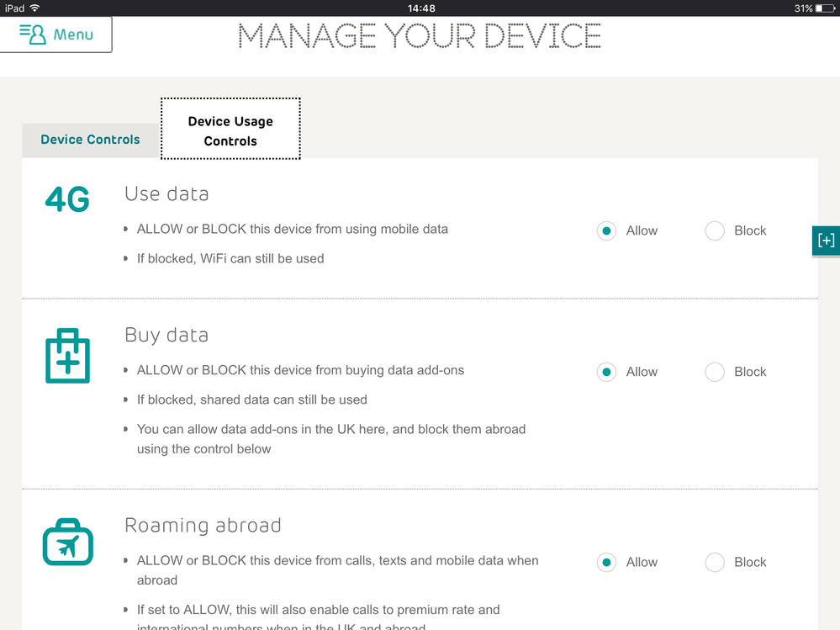Expand the [+] side panel
840x630 pixels.
[826, 241]
